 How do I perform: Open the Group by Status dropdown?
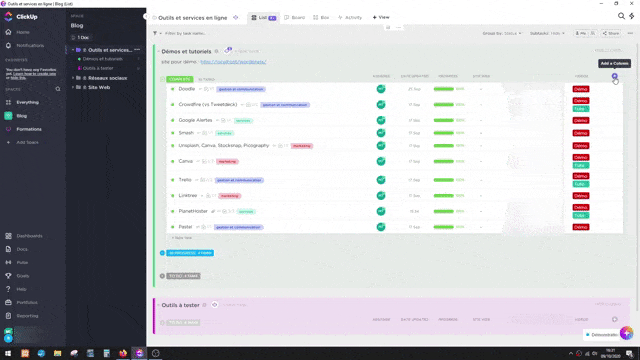pyautogui.click(x=502, y=33)
